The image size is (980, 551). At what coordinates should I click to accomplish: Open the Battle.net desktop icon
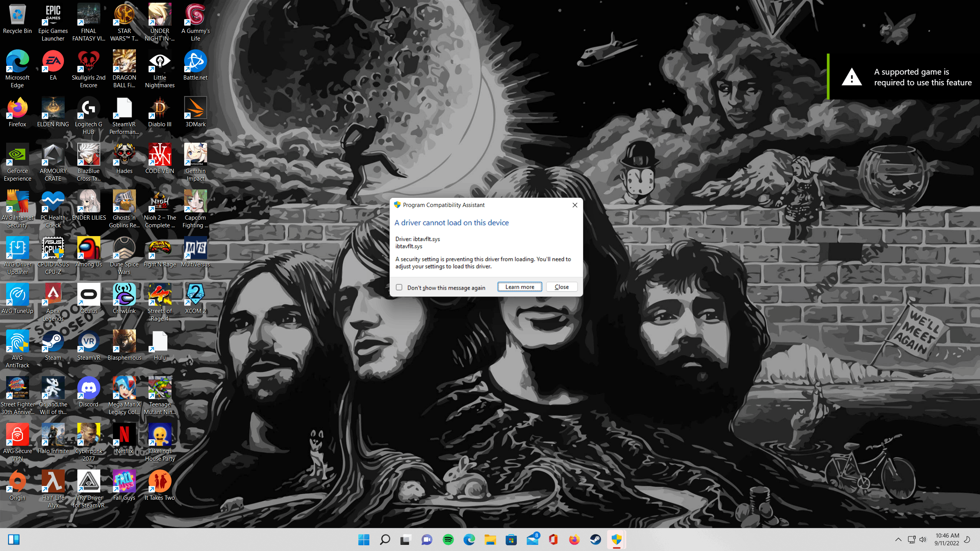[195, 62]
